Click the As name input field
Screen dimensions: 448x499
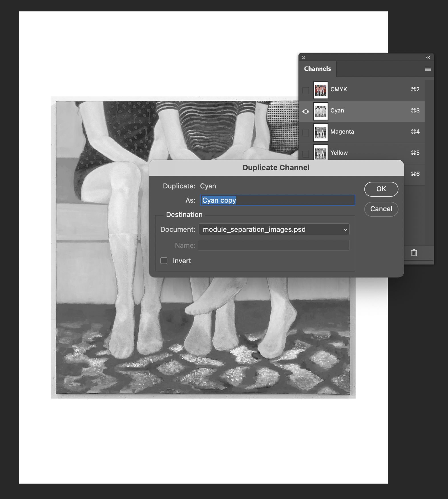[278, 200]
